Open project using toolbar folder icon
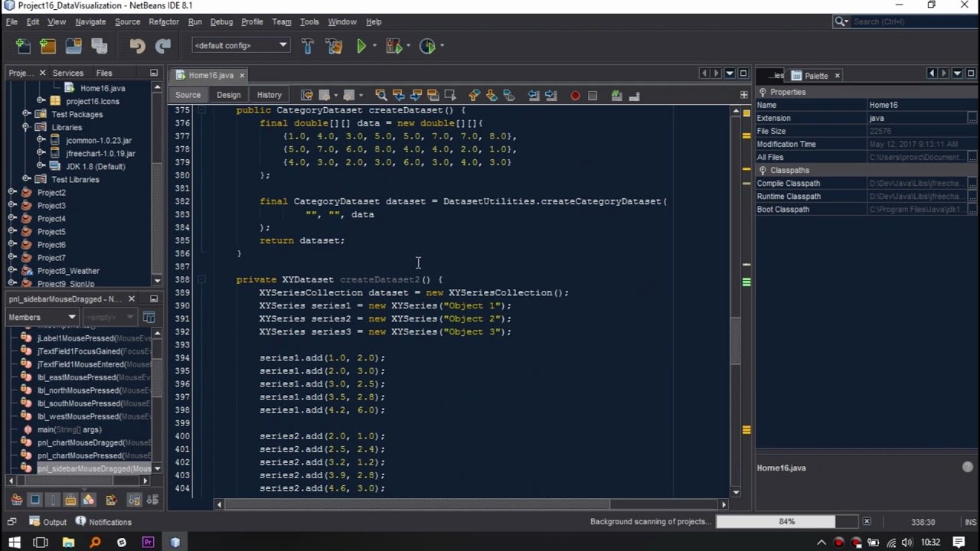980x551 pixels. pos(73,46)
